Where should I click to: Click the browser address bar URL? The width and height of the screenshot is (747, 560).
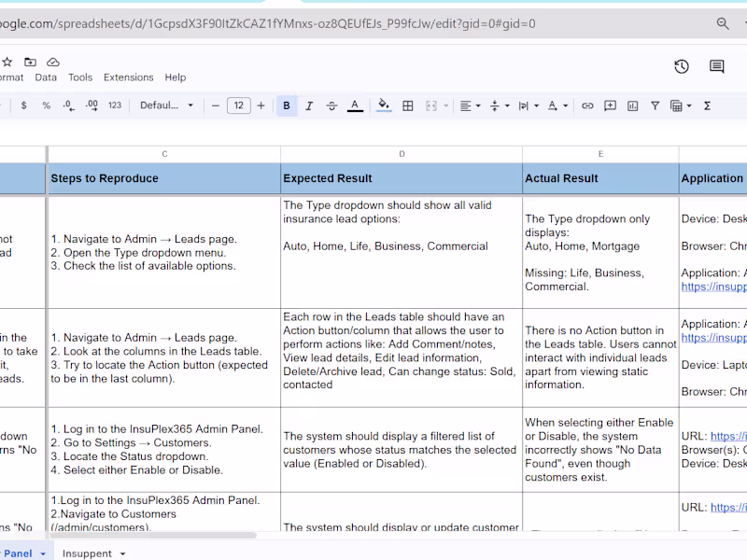pos(267,24)
